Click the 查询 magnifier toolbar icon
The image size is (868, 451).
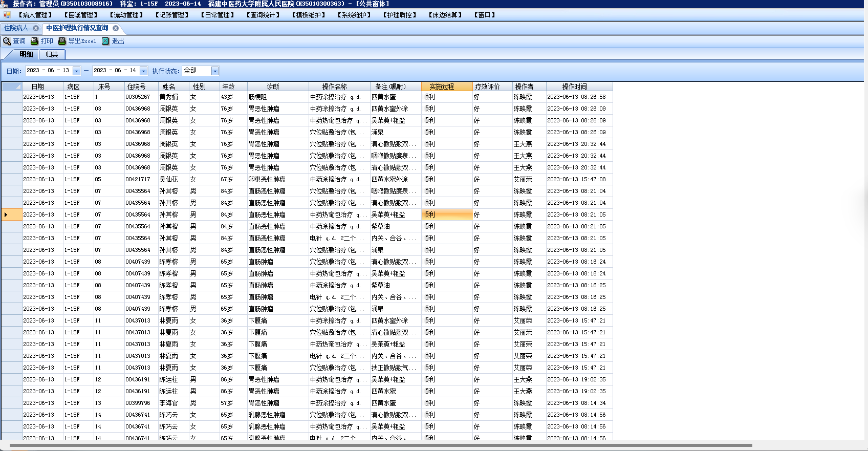(7, 41)
